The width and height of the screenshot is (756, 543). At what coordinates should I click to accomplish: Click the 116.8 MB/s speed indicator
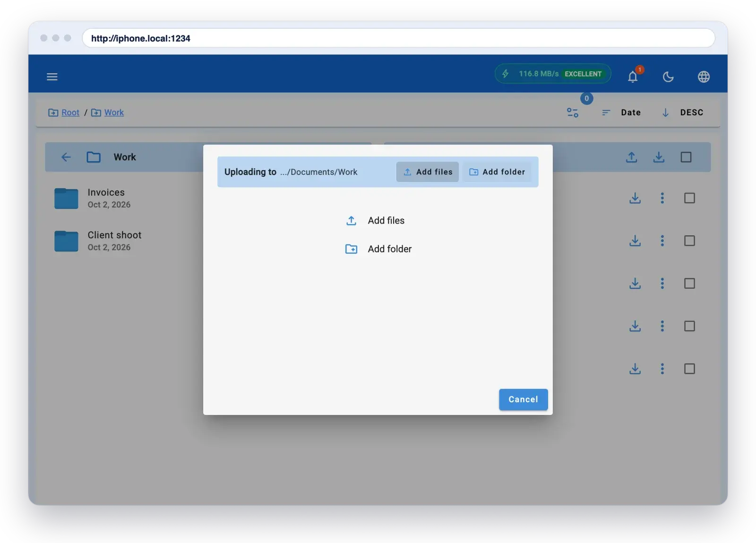553,74
